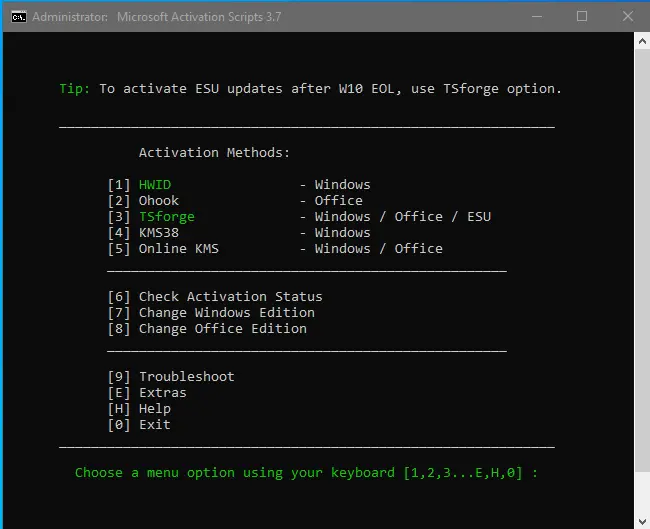
Task: Minimize the Activation Scripts window
Action: click(x=537, y=17)
